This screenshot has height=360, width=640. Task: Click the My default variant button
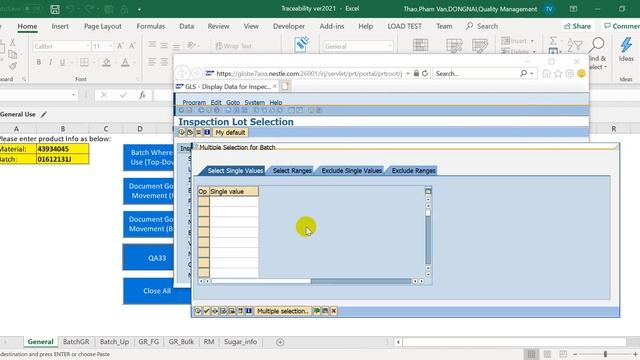click(230, 132)
